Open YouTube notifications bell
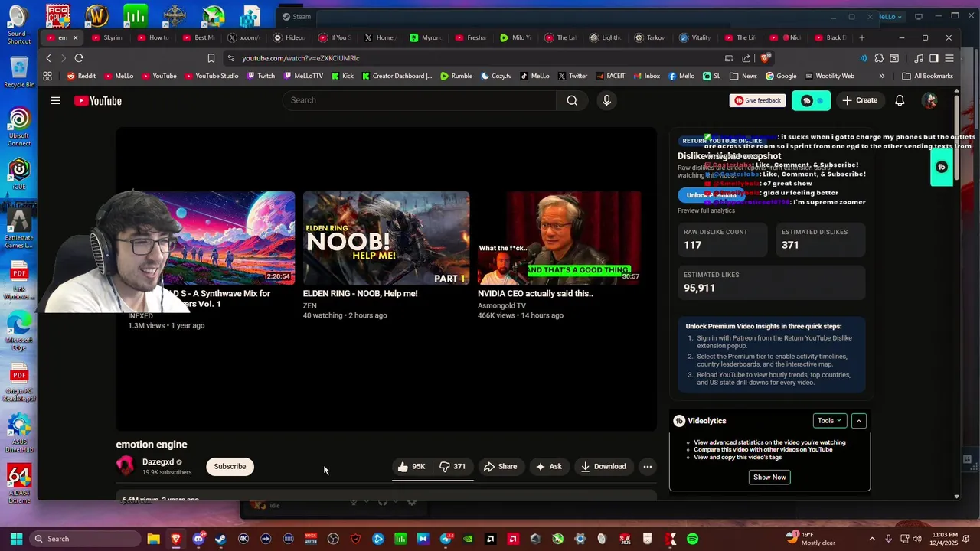The width and height of the screenshot is (980, 551). tap(900, 100)
